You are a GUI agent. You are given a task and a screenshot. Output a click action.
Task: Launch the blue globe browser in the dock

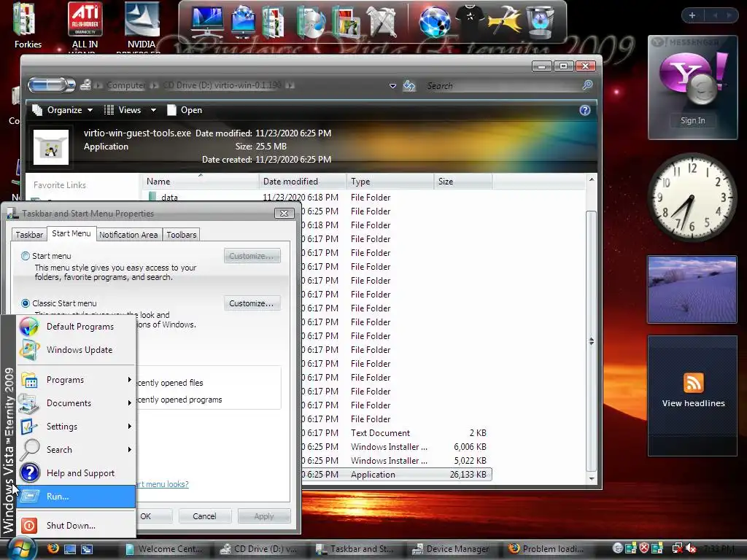434,21
